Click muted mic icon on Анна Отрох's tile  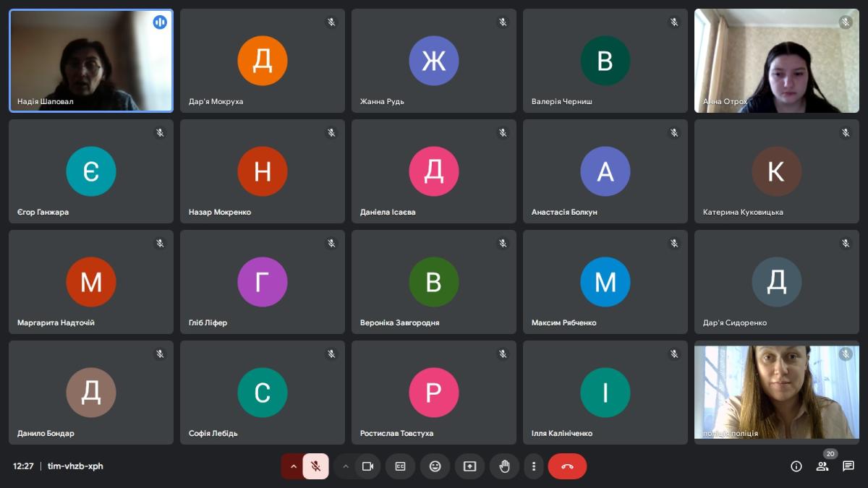[x=846, y=22]
